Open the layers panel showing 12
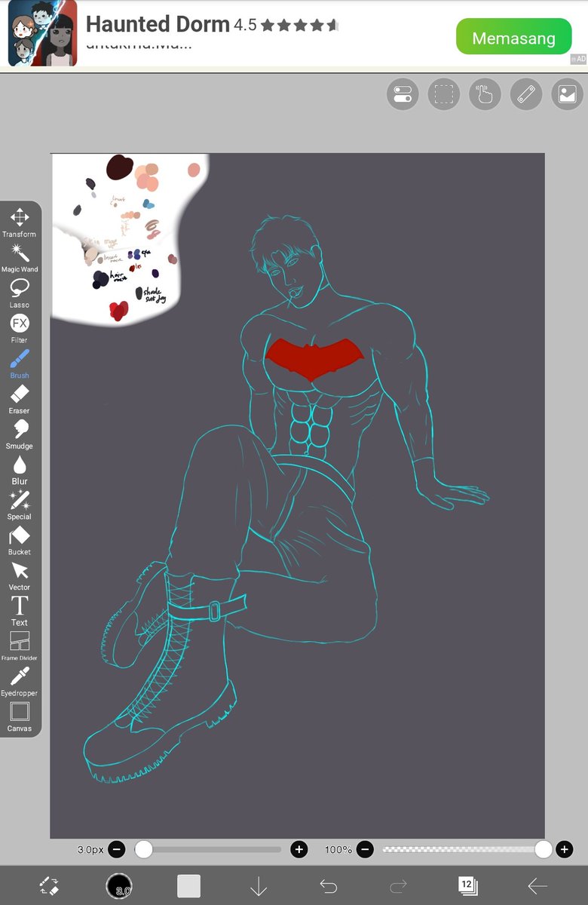Viewport: 588px width, 905px height. (x=467, y=885)
